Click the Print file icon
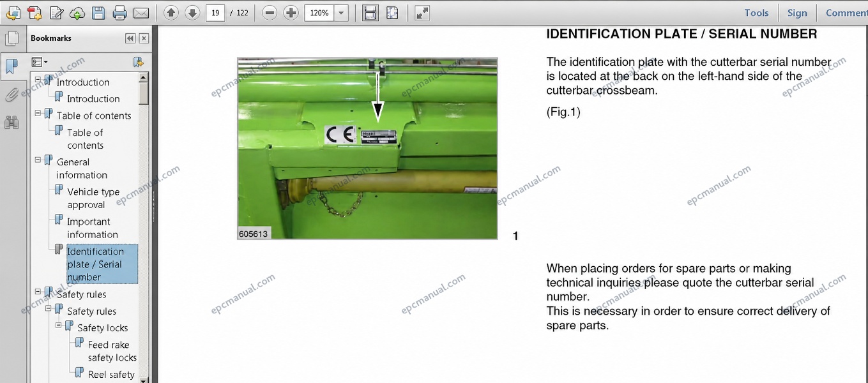This screenshot has height=383, width=868. 119,13
